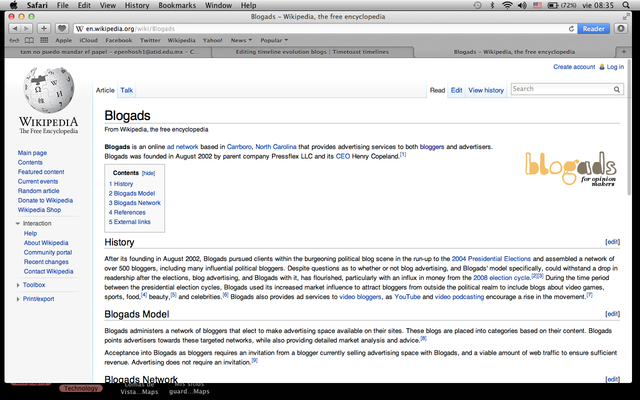Follow the YouTube link in History section
The height and width of the screenshot is (400, 640).
[x=407, y=297]
